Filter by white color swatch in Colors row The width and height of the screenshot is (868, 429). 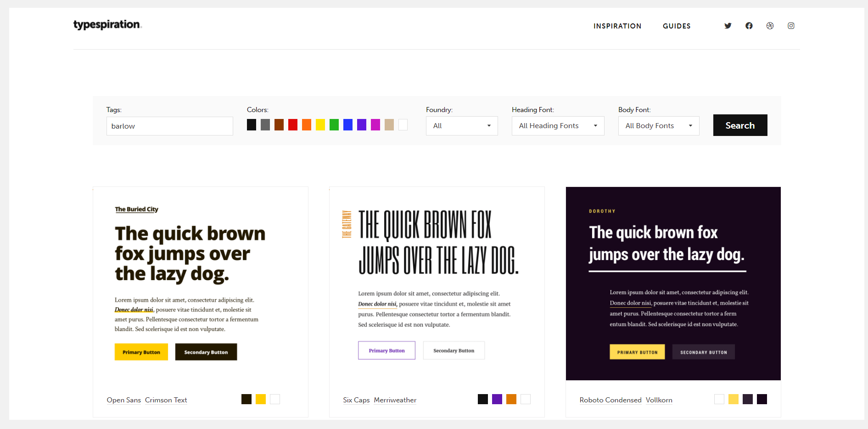[x=403, y=125]
